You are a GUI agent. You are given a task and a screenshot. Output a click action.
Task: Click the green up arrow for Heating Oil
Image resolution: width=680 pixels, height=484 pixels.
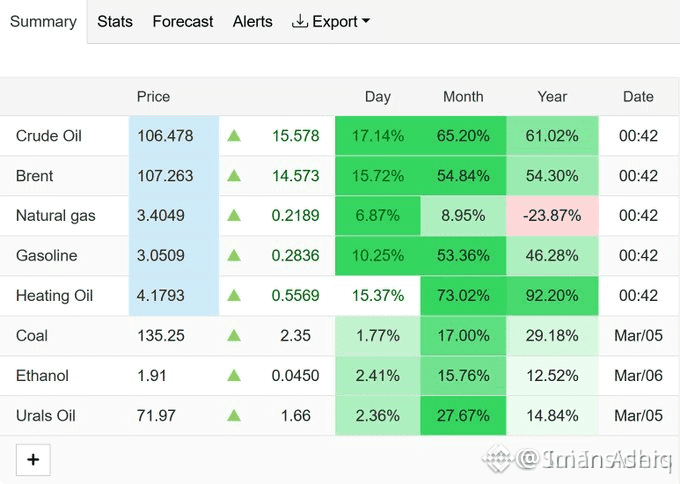(234, 295)
